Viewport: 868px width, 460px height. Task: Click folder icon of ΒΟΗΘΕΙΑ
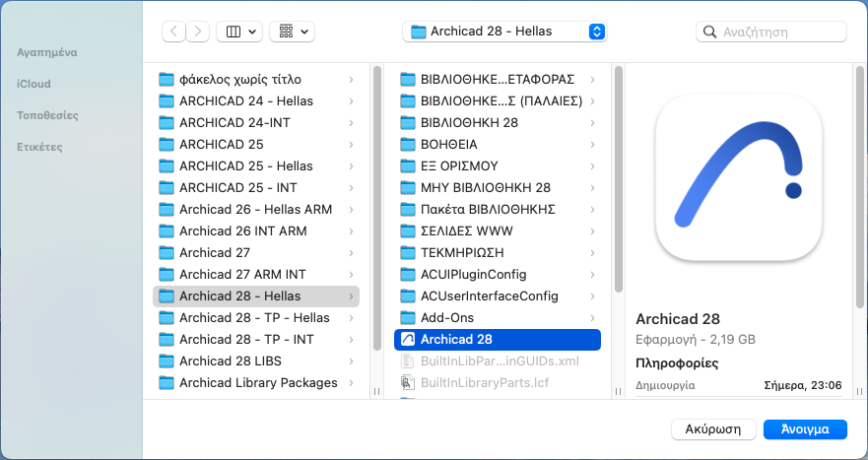408,145
